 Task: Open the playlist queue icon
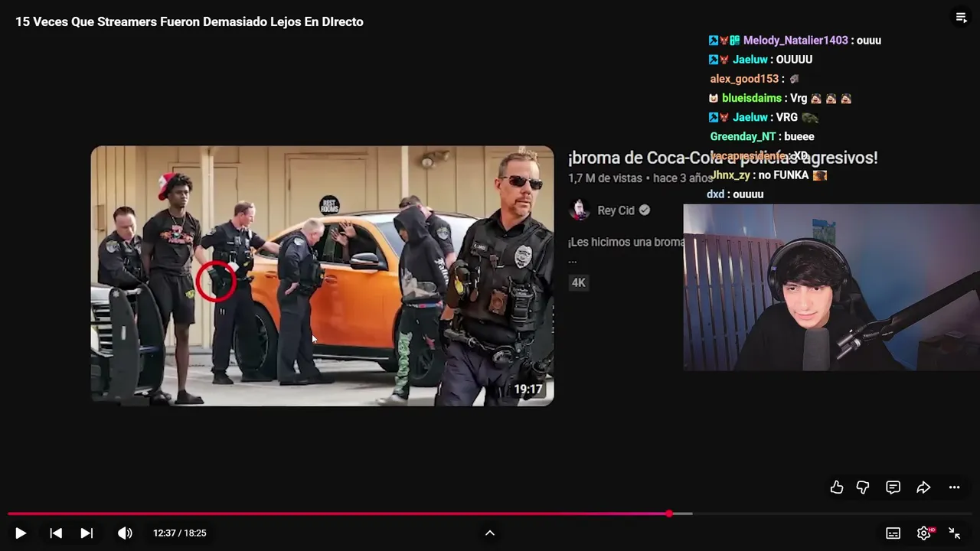962,18
